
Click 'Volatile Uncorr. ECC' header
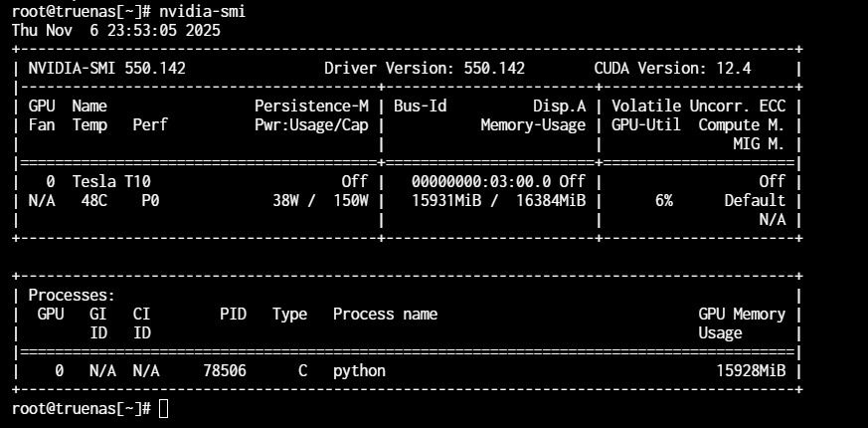698,106
